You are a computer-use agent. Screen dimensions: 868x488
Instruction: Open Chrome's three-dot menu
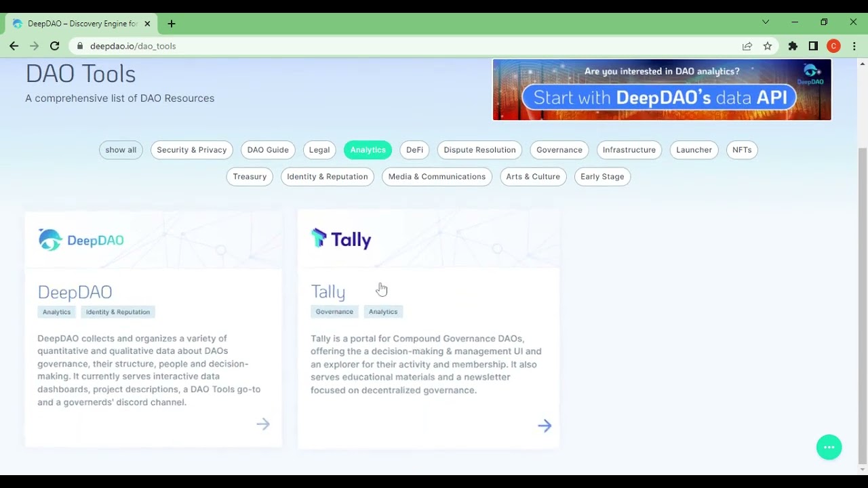854,46
